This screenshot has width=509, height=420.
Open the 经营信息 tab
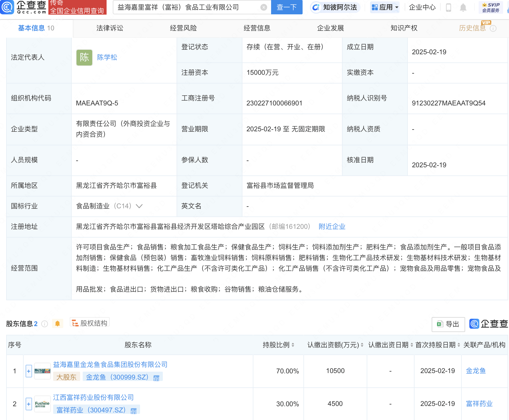coord(257,28)
